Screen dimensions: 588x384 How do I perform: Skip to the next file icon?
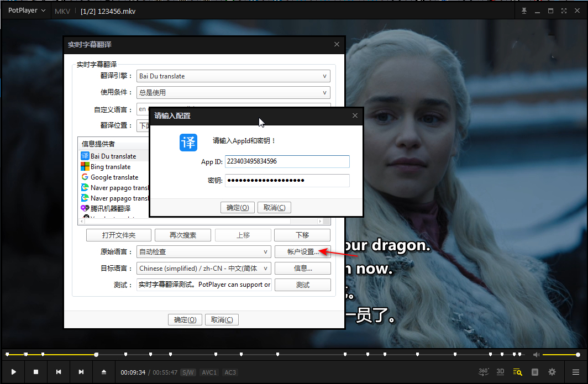pyautogui.click(x=81, y=372)
